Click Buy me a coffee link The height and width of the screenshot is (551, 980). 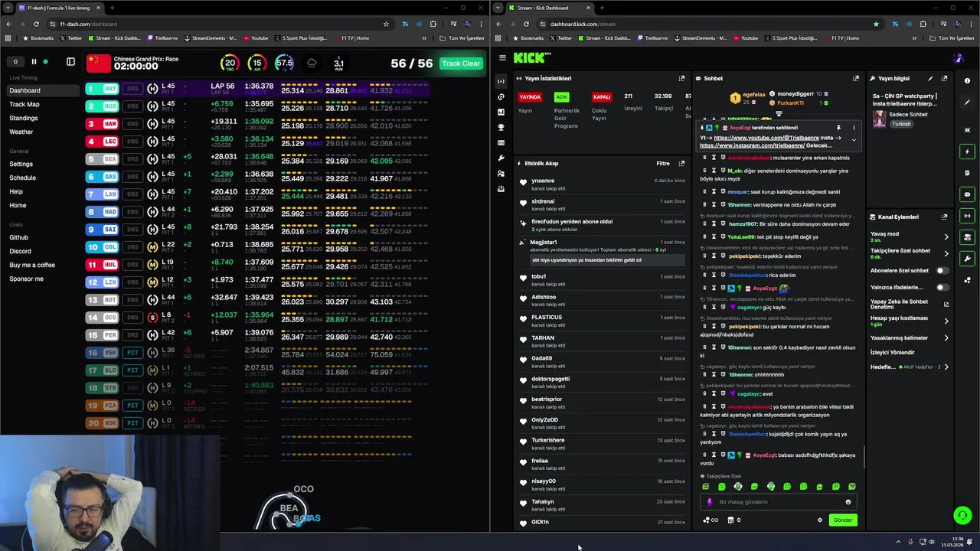[x=32, y=265]
